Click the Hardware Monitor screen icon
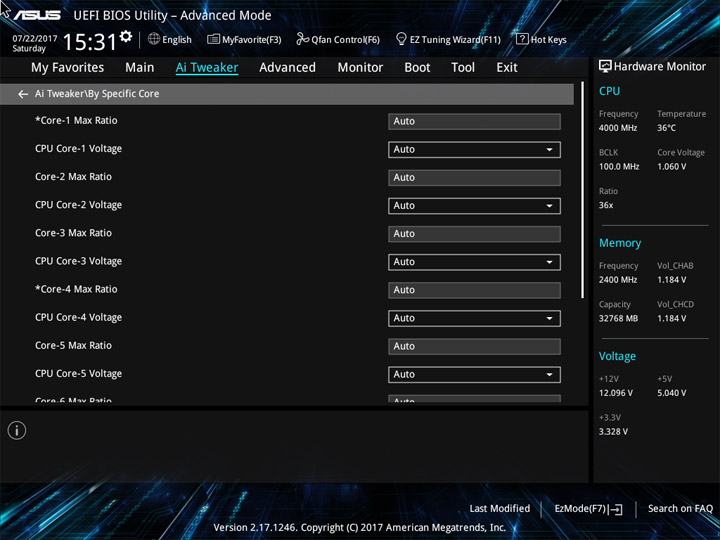This screenshot has height=540, width=720. [x=605, y=67]
